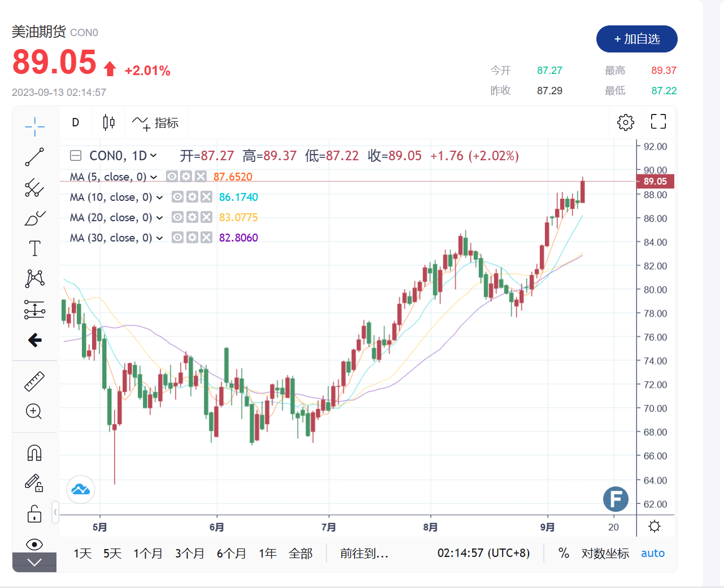Enable the magnet snap tool
This screenshot has width=724, height=588.
click(x=34, y=453)
